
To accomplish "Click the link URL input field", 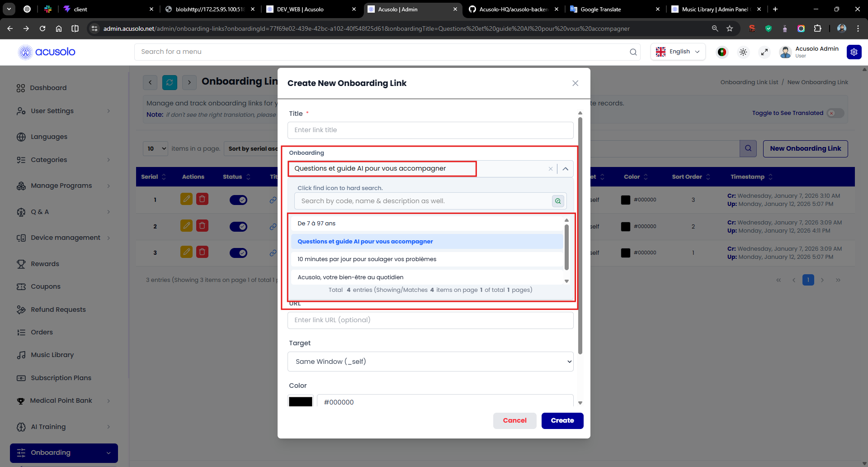I will [430, 320].
